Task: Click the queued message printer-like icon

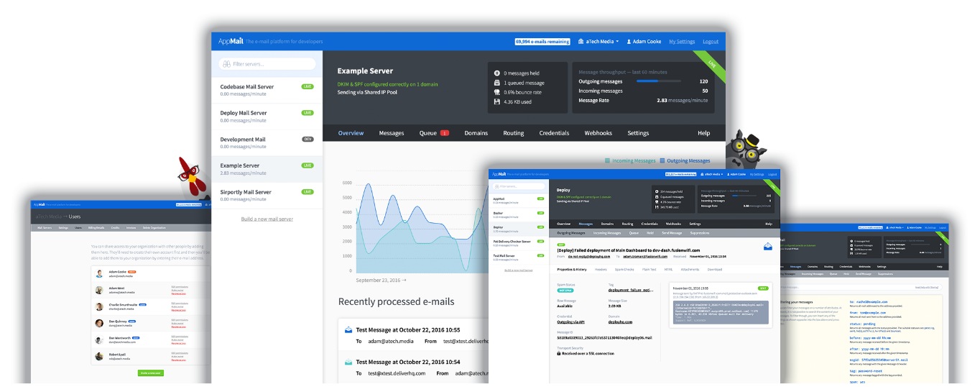Action: (496, 83)
